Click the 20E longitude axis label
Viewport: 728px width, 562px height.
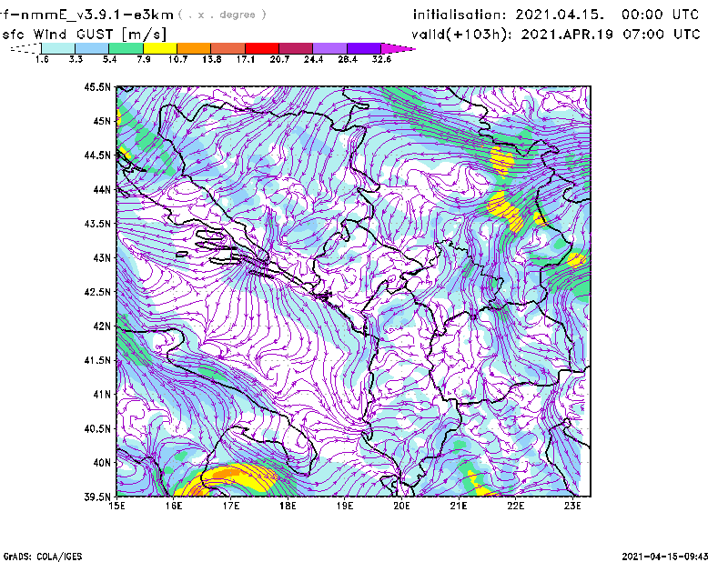[x=401, y=506]
